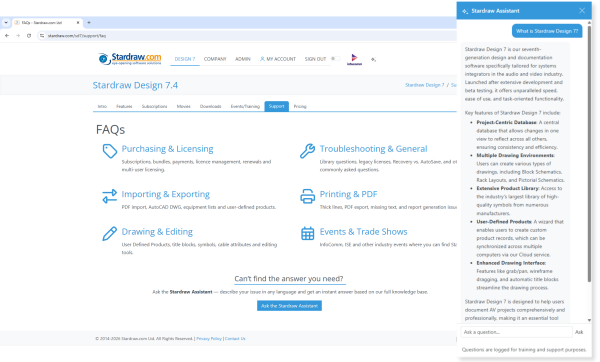Screen dimensions: 600x362
Task: Toggle the switch next to Sign Out
Action: coord(336,59)
